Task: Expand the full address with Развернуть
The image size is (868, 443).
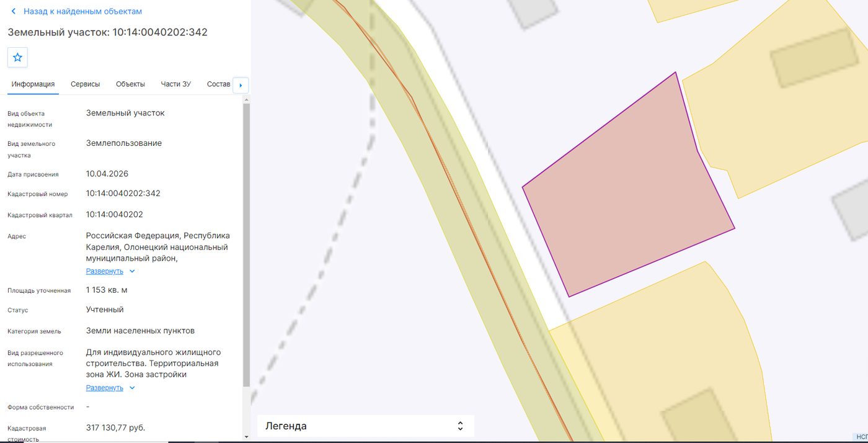Action: tap(105, 271)
